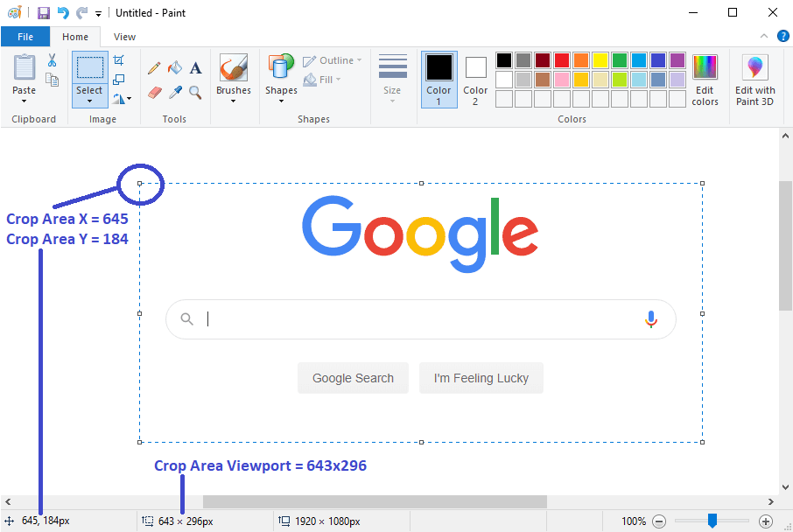Click inside the Google search box
The width and height of the screenshot is (793, 532).
coord(421,319)
